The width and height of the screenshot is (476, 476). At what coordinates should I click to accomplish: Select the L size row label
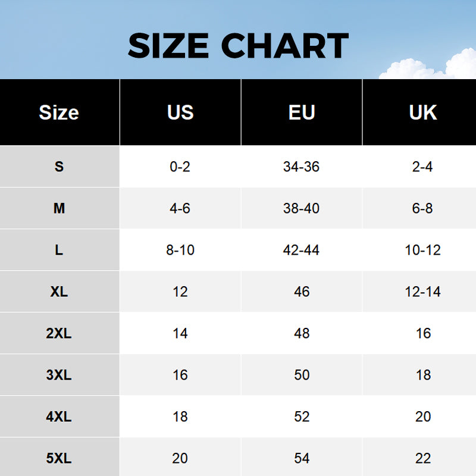coord(59,250)
